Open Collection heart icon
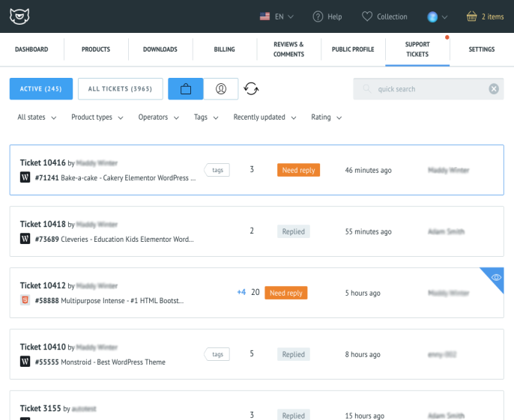 (367, 16)
